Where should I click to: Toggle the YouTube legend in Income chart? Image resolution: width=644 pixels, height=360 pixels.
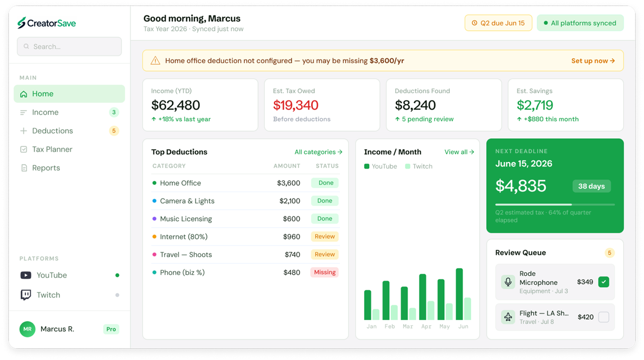380,166
